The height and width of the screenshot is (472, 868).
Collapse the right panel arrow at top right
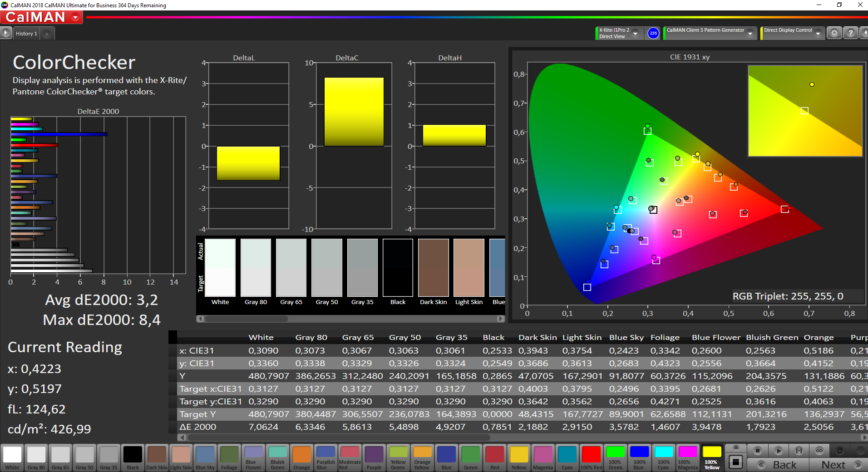tap(864, 33)
